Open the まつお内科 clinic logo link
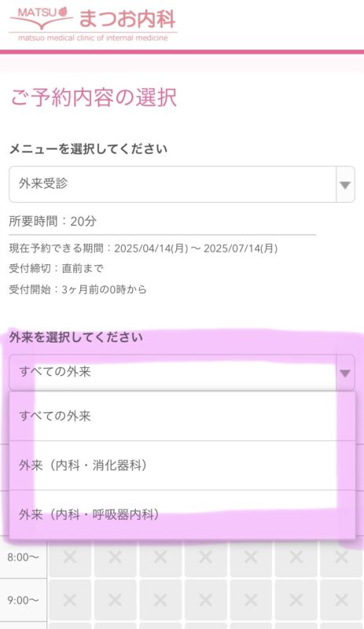 pyautogui.click(x=93, y=24)
